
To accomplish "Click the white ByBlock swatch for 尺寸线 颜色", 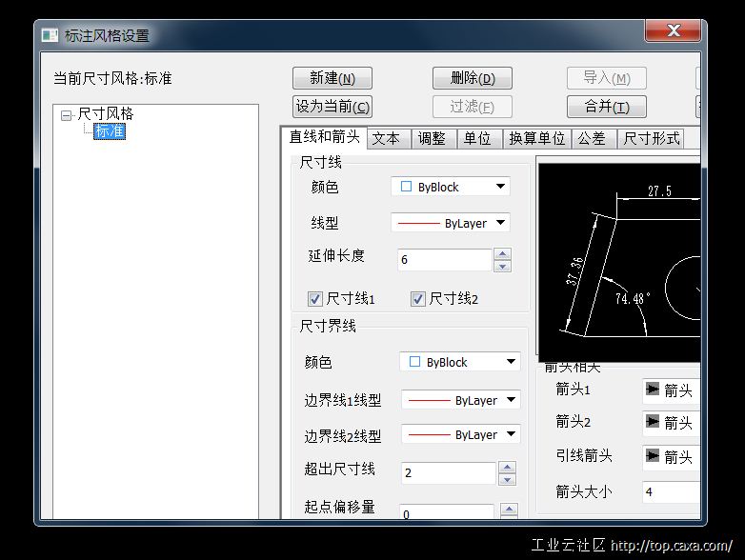I will point(406,187).
